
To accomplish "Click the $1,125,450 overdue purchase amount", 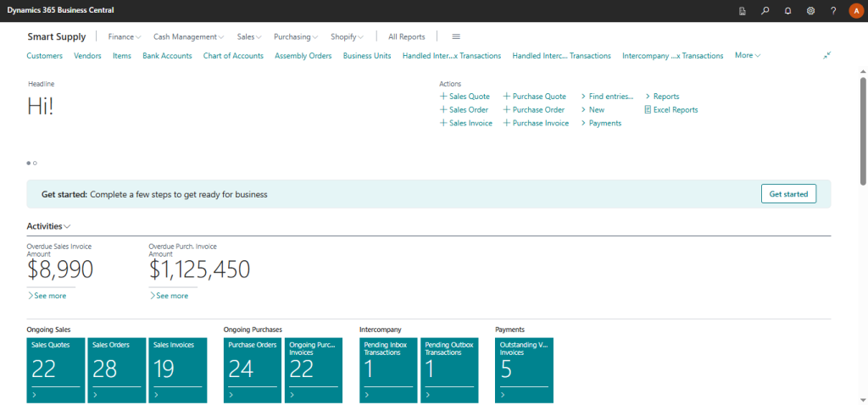I will (x=199, y=269).
